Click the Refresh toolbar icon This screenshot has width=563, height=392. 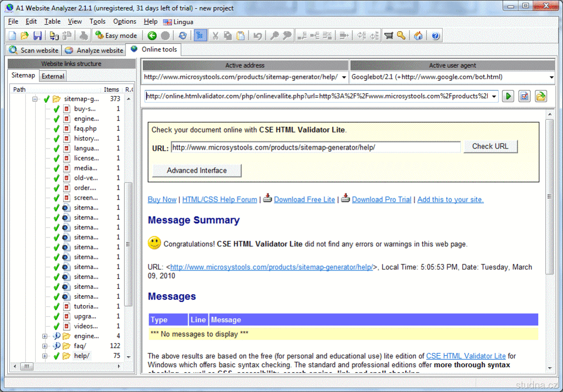pos(183,36)
